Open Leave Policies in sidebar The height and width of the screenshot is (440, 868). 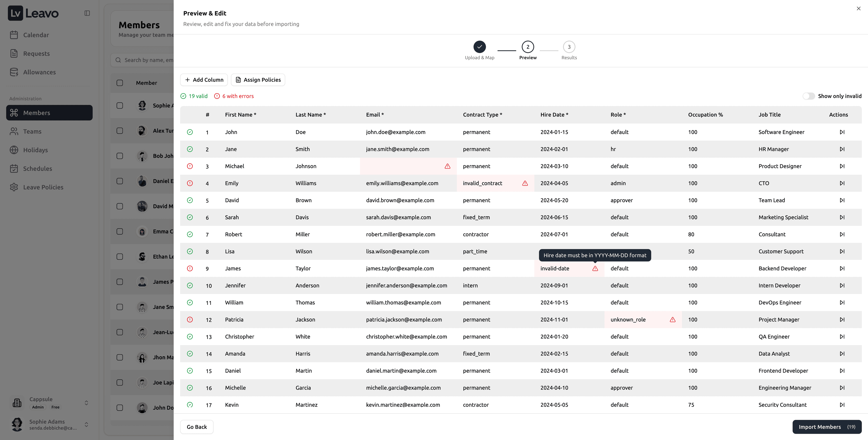tap(43, 187)
